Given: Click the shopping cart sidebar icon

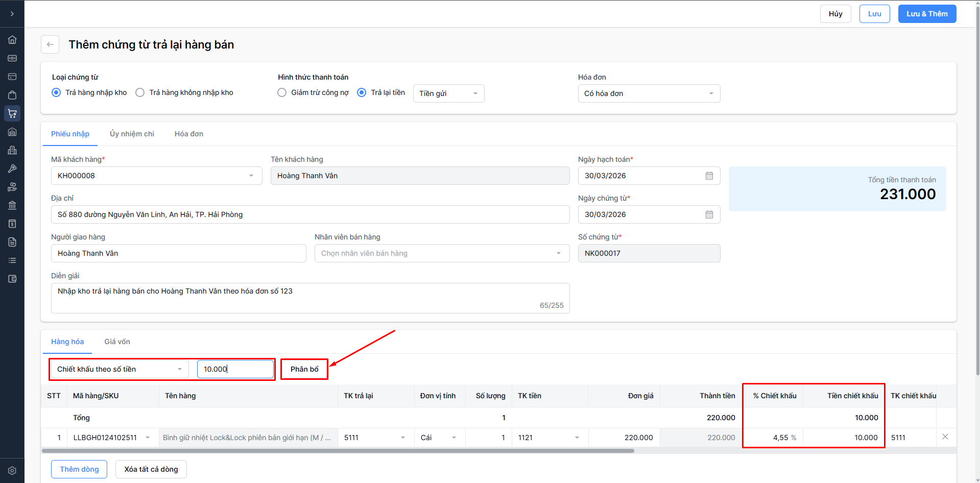Looking at the screenshot, I should (12, 113).
